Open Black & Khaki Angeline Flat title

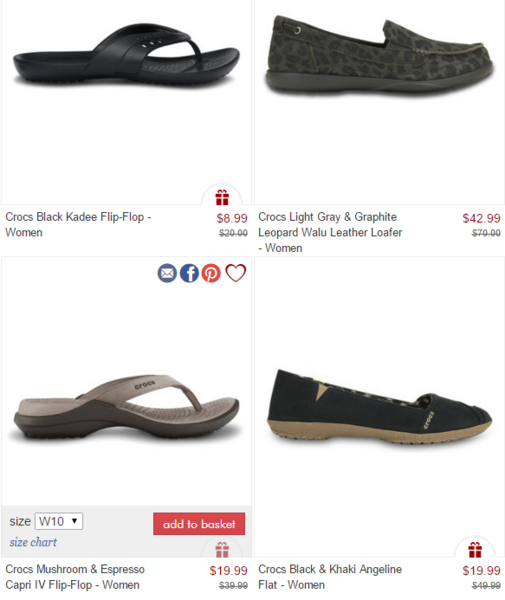(330, 577)
